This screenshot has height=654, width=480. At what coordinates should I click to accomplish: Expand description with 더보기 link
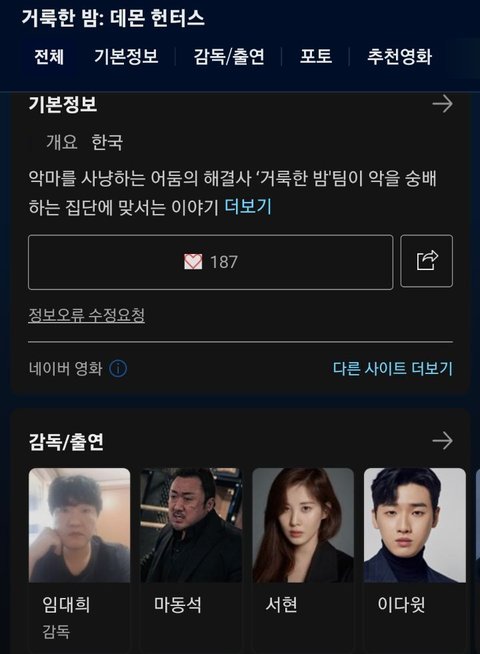248,206
